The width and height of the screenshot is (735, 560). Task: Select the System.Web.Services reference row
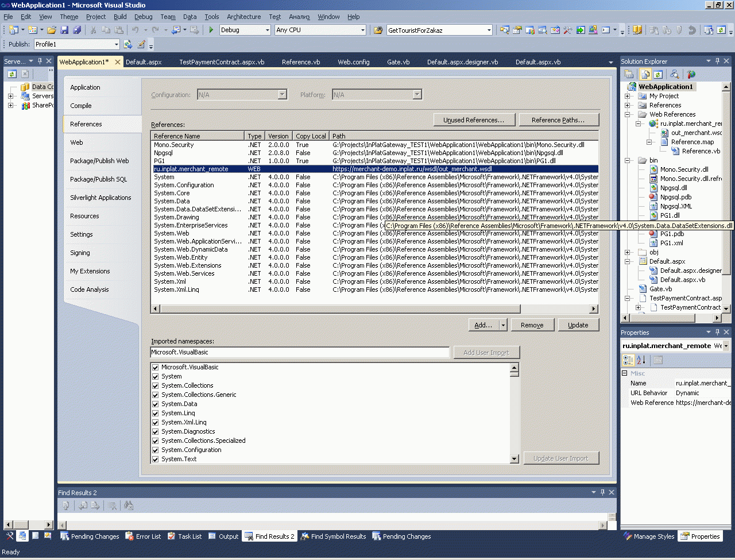pyautogui.click(x=374, y=273)
